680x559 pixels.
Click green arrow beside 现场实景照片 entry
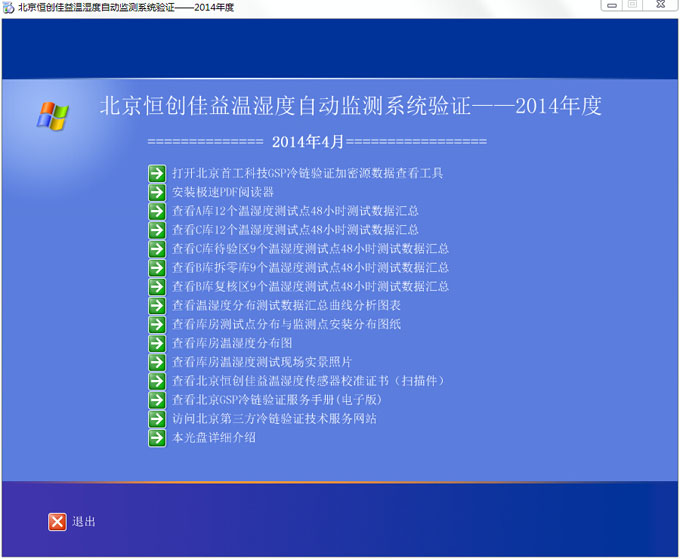pyautogui.click(x=157, y=362)
